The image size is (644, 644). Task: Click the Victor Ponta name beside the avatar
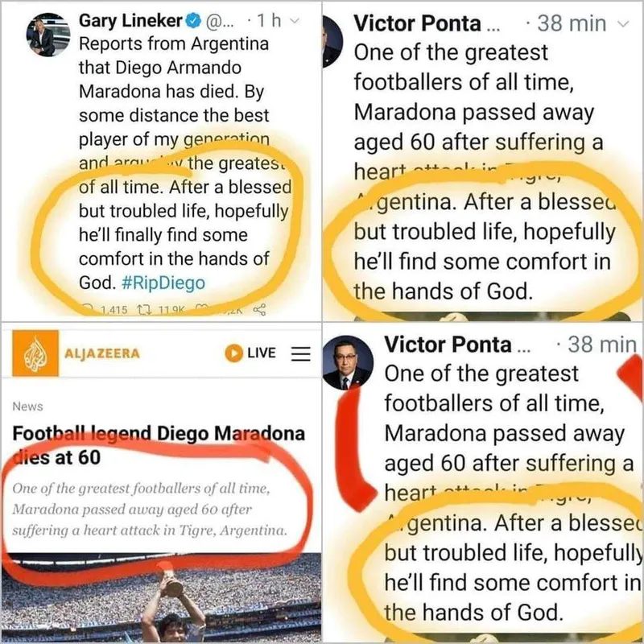pos(447,345)
